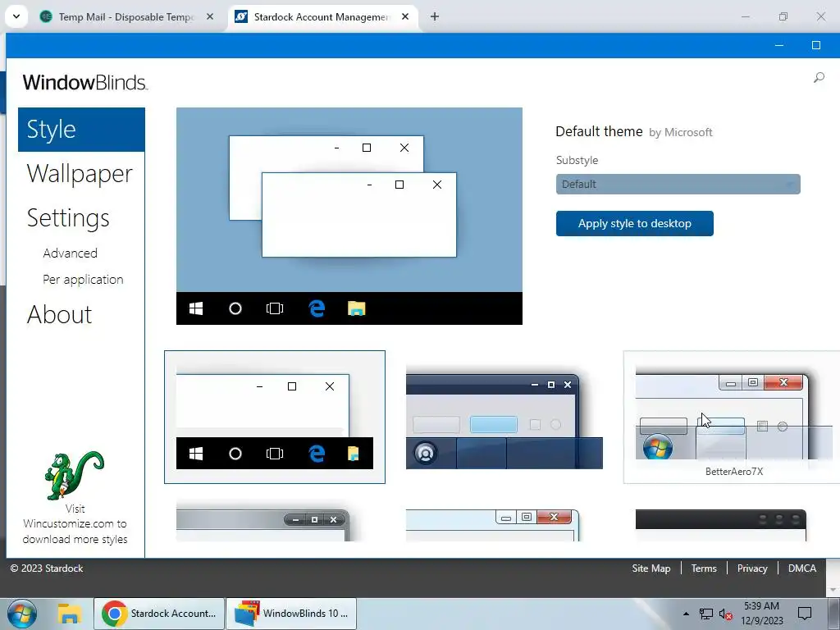Click the Stardock favicon on active tab
This screenshot has height=630, width=840.
tap(241, 16)
